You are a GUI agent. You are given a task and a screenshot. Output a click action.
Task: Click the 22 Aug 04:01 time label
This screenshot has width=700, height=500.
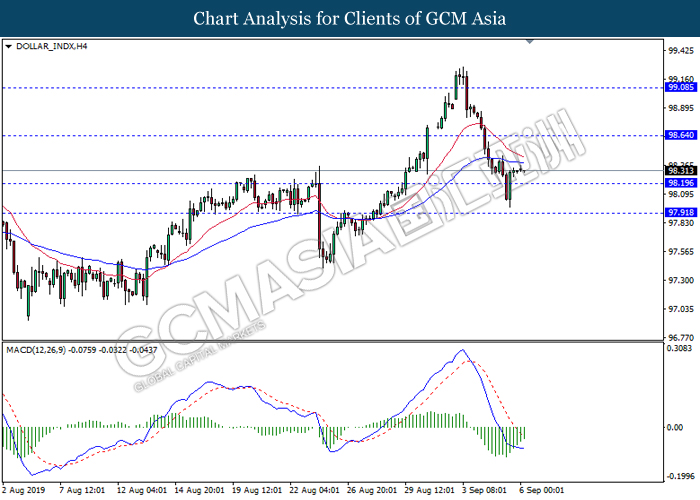[x=314, y=490]
